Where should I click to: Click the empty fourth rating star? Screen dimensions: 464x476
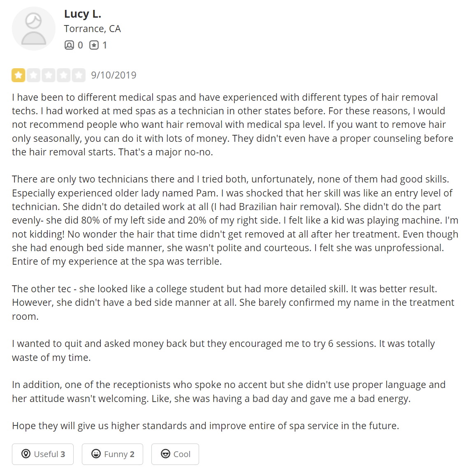coord(63,75)
